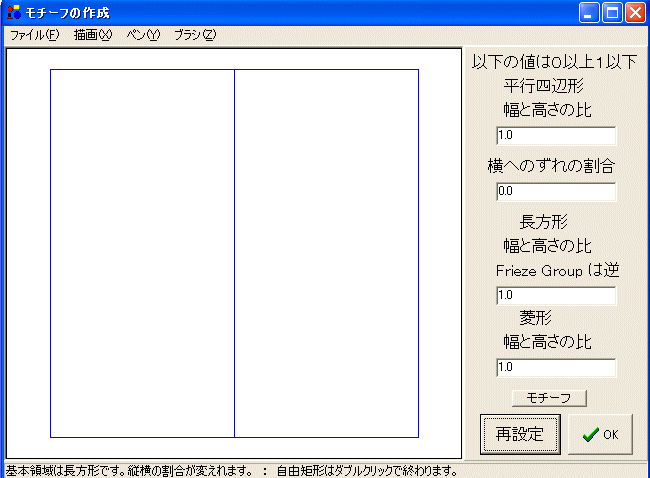Open the ペン(Y) menu
650x478 pixels.
pyautogui.click(x=143, y=35)
